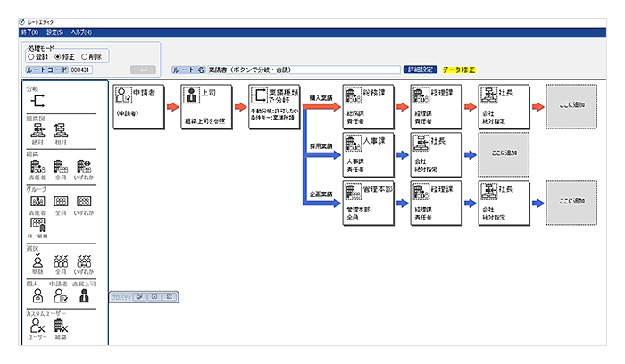Click ここに追加 placeholder after 人事課 row

point(504,153)
